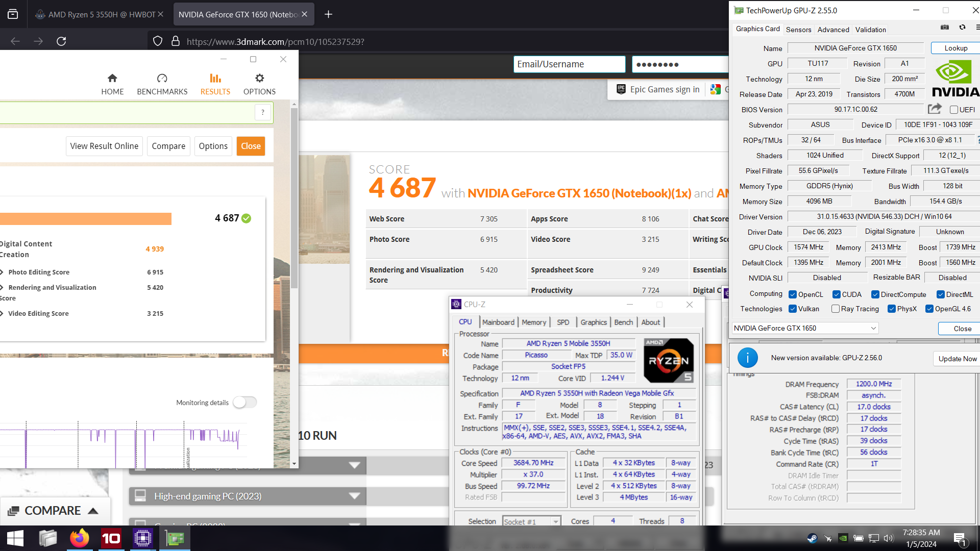Open the browser tab overview icon

13,14
